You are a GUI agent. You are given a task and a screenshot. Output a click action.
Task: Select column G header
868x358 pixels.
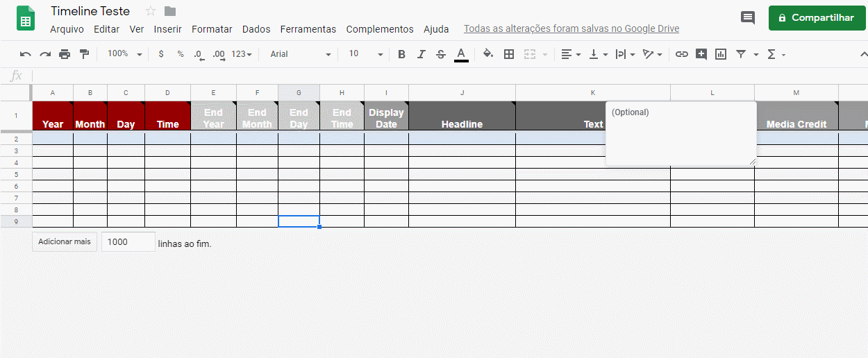[299, 92]
